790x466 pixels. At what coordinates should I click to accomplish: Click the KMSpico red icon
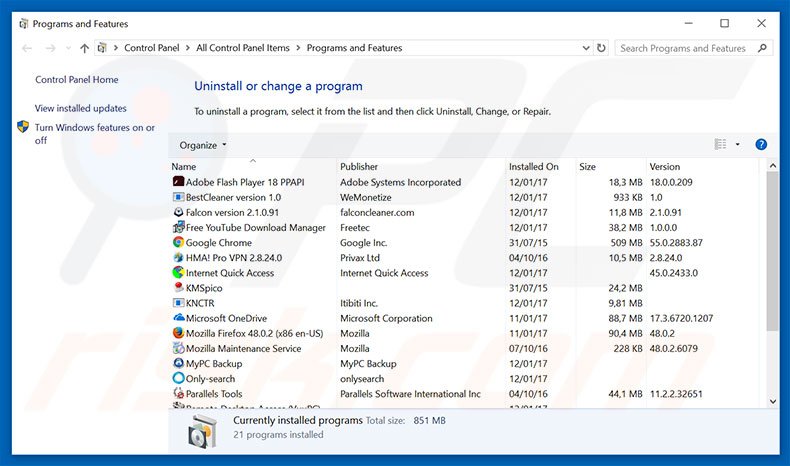pyautogui.click(x=178, y=287)
